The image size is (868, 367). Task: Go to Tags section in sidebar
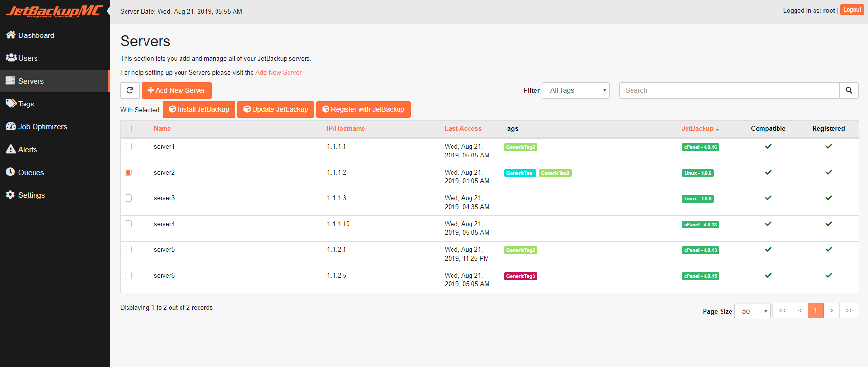point(55,104)
